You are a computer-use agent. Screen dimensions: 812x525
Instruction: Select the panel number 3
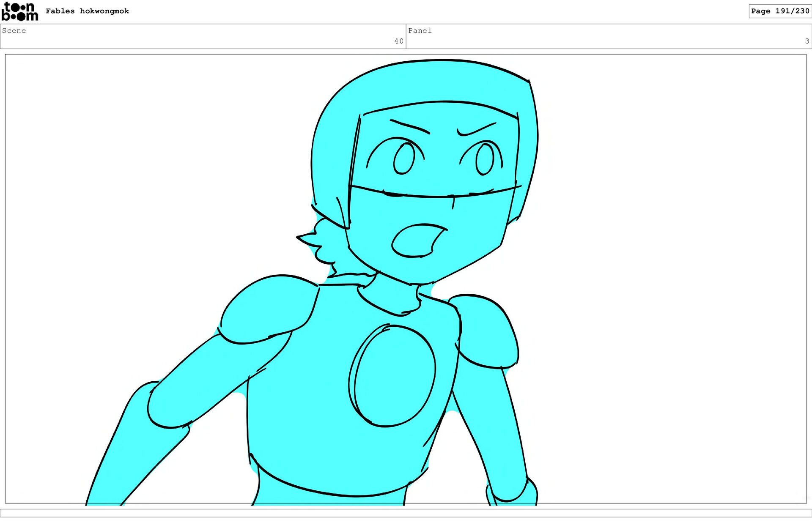pos(807,41)
